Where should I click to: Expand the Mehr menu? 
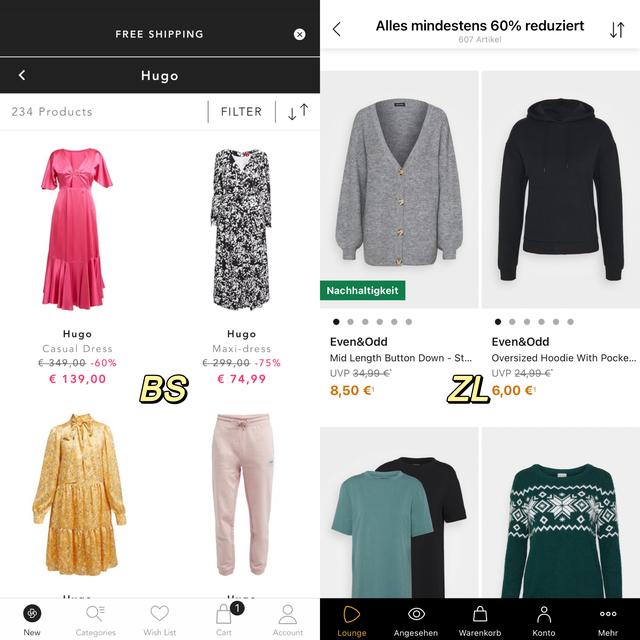[608, 621]
